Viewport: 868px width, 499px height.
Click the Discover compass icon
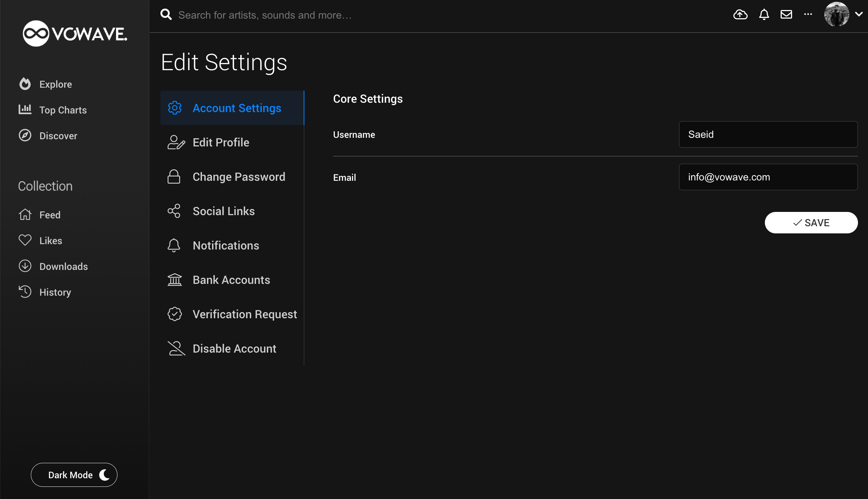tap(25, 135)
